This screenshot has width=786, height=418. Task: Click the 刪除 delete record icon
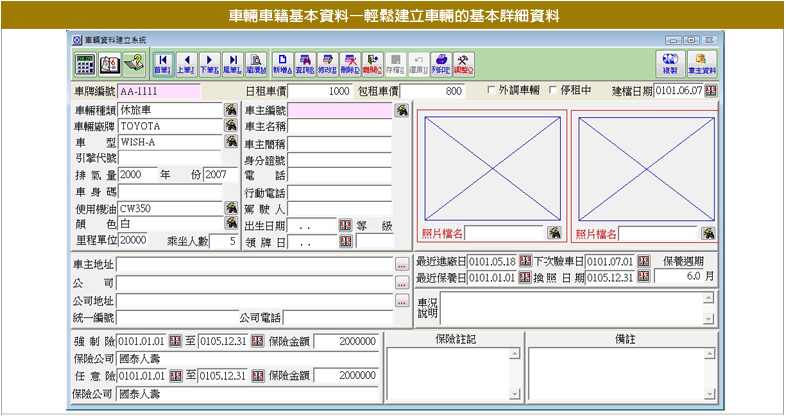point(350,63)
